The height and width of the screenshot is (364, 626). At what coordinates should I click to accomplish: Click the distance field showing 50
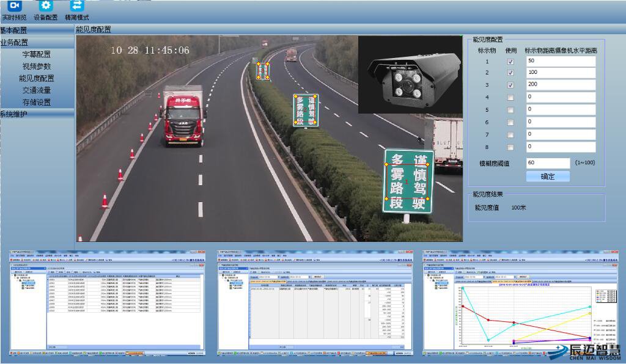[x=561, y=61]
